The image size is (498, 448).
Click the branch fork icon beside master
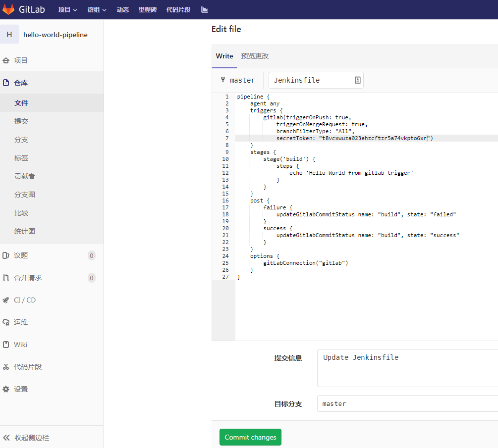(223, 80)
